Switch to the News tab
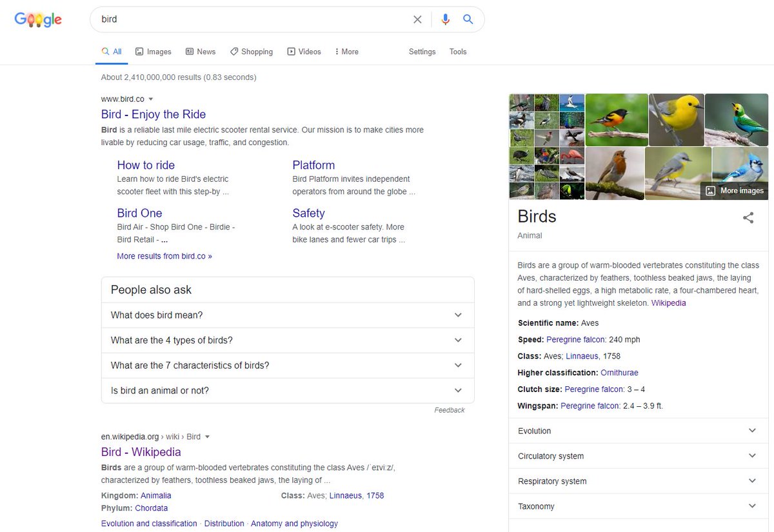This screenshot has width=774, height=532. [x=201, y=52]
